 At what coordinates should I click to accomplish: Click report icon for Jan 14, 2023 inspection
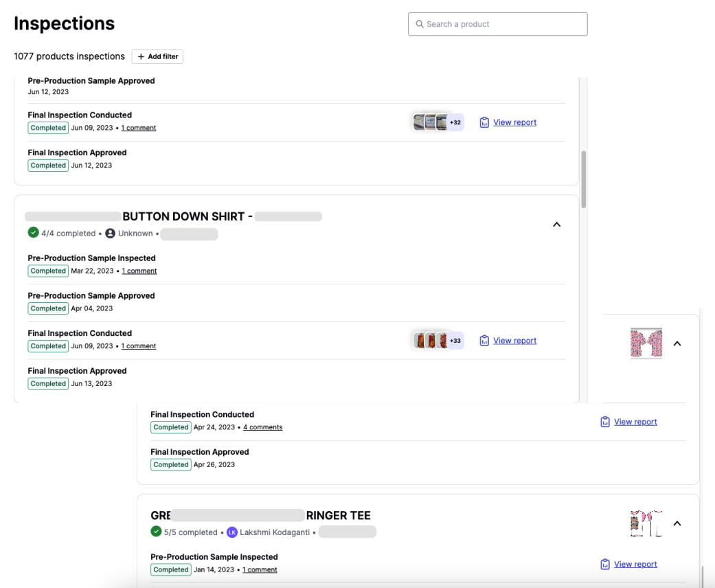click(x=605, y=564)
